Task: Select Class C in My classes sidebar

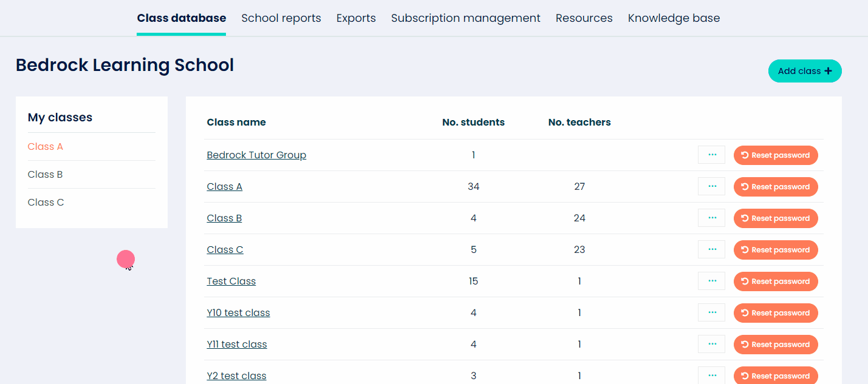Action: point(46,202)
